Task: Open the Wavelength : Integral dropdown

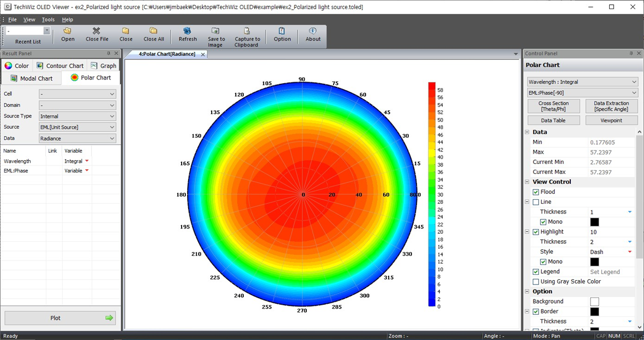Action: (583, 82)
